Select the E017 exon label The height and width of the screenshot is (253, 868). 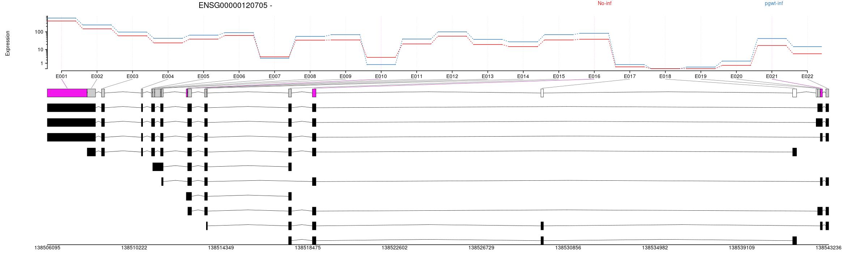pos(630,76)
